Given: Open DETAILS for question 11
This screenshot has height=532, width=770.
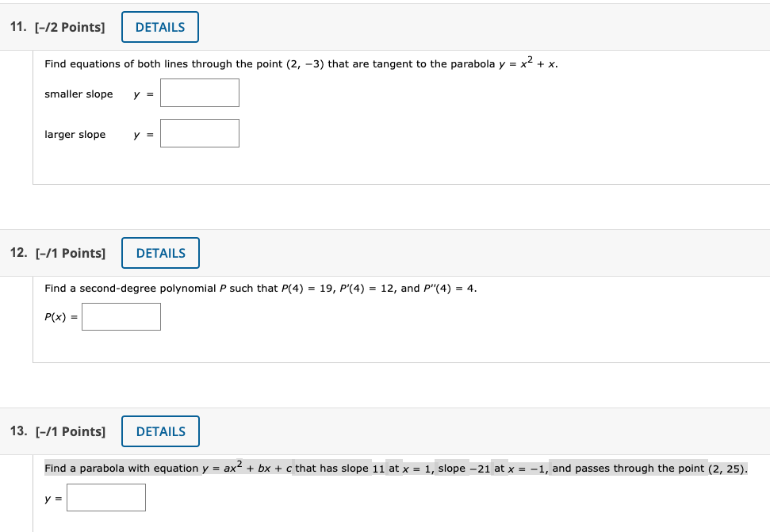Looking at the screenshot, I should tap(160, 26).
